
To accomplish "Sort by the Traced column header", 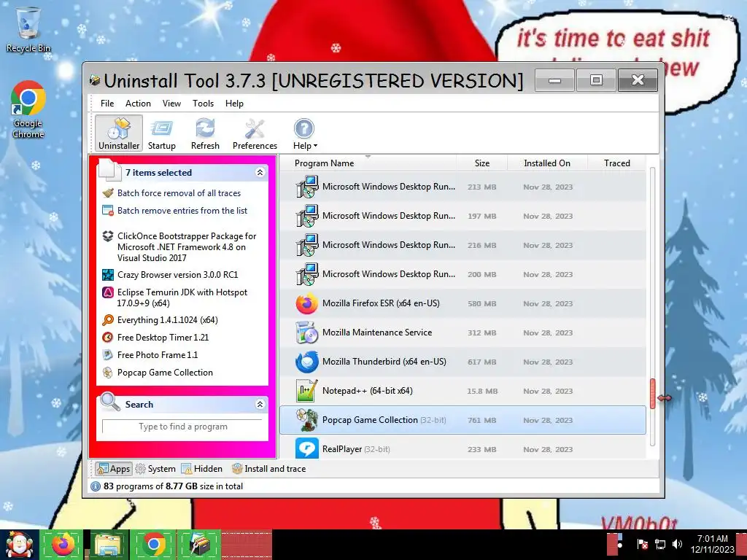I will click(x=616, y=163).
